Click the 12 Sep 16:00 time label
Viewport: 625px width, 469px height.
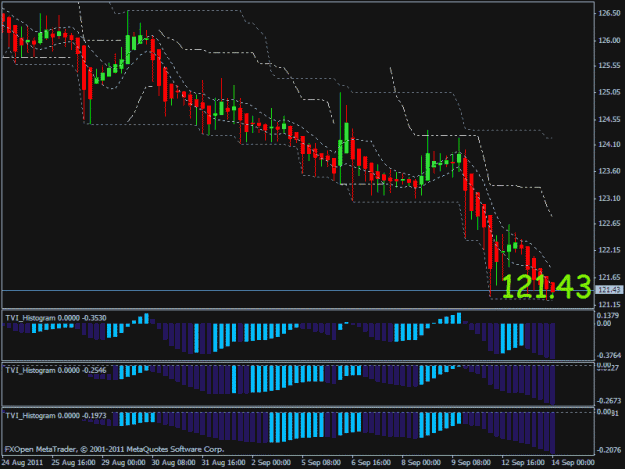(x=523, y=462)
